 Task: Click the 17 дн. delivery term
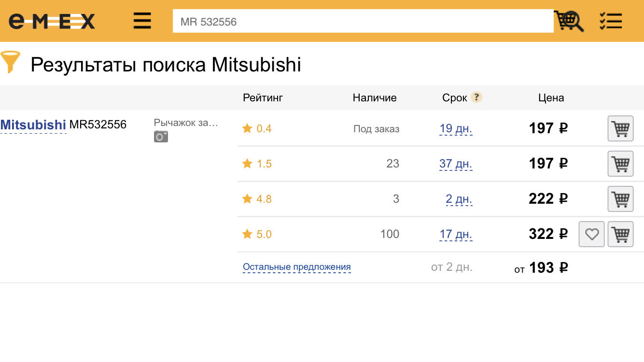pos(455,234)
